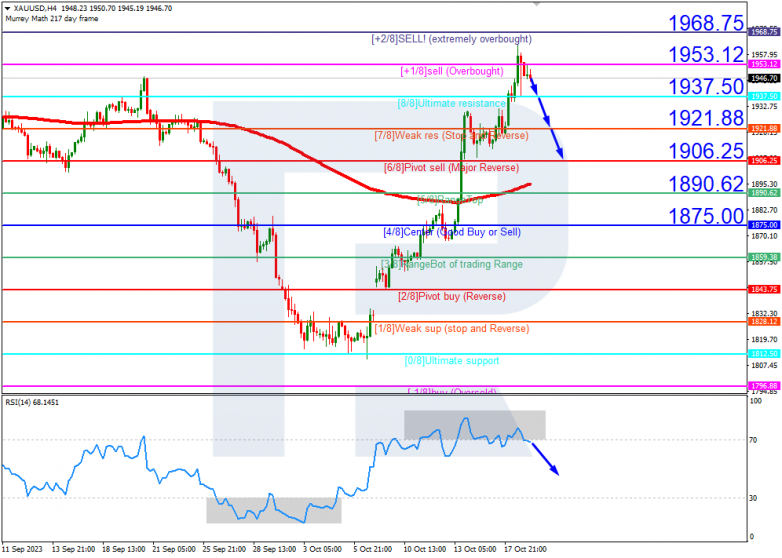Select the 28 Sep 13:00 time label
This screenshot has width=782, height=558.
click(x=275, y=550)
